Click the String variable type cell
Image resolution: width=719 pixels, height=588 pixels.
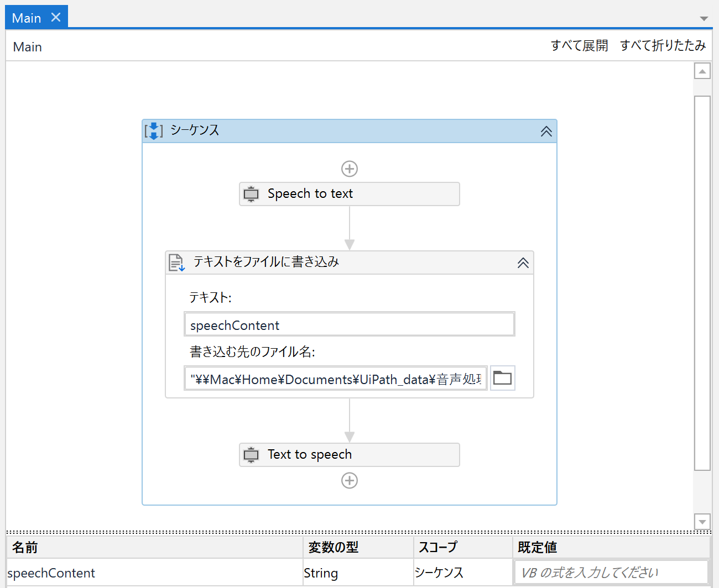pos(358,573)
